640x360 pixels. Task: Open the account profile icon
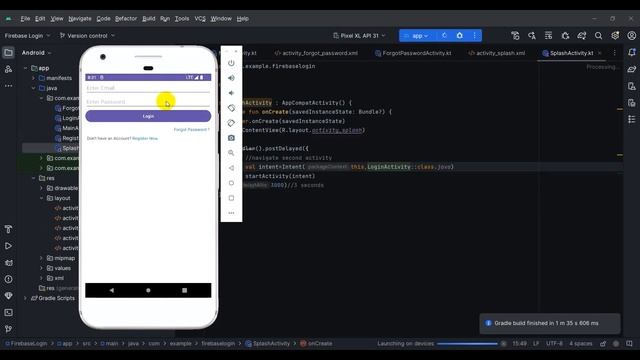[x=632, y=36]
